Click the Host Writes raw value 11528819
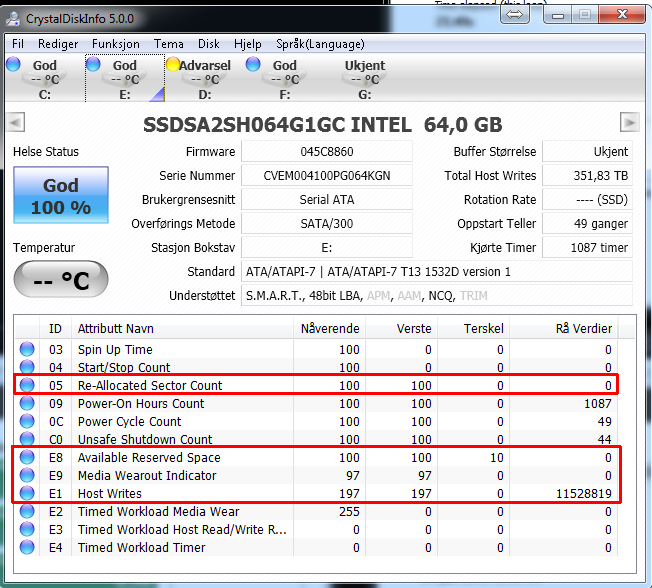This screenshot has height=588, width=652. click(x=584, y=494)
